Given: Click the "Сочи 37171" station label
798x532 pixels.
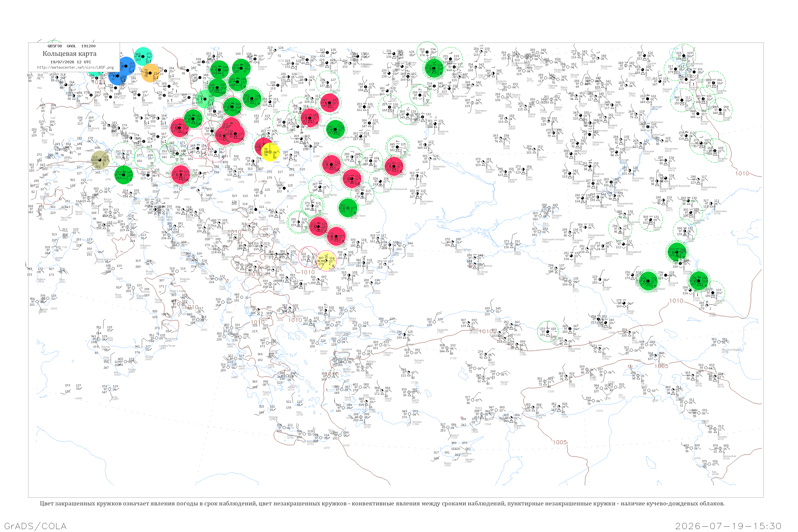Looking at the screenshot, I should tap(576, 290).
